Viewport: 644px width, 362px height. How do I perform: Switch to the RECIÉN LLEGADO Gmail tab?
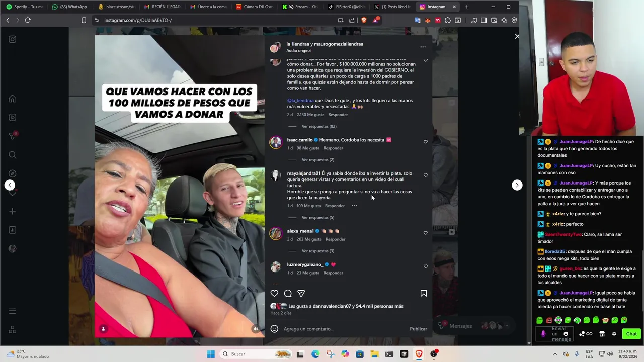coord(163,7)
